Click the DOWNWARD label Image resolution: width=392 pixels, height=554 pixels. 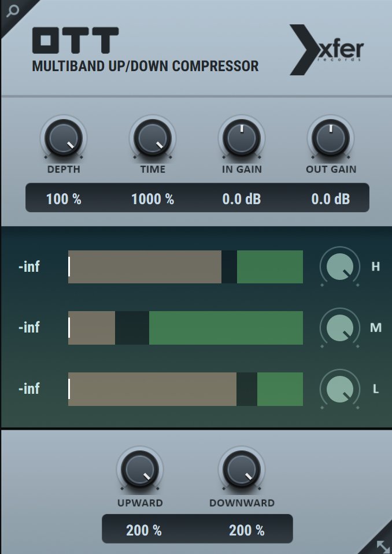pos(242,503)
